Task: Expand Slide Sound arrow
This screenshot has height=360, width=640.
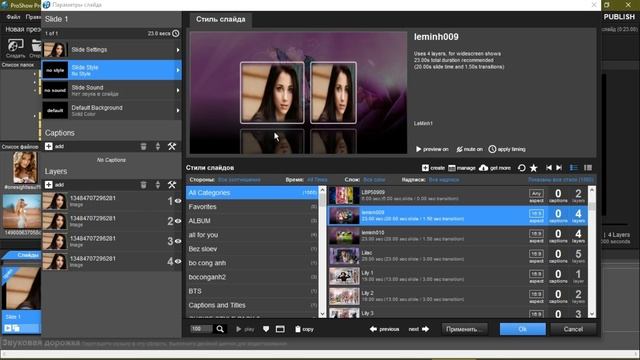Action: (x=178, y=90)
